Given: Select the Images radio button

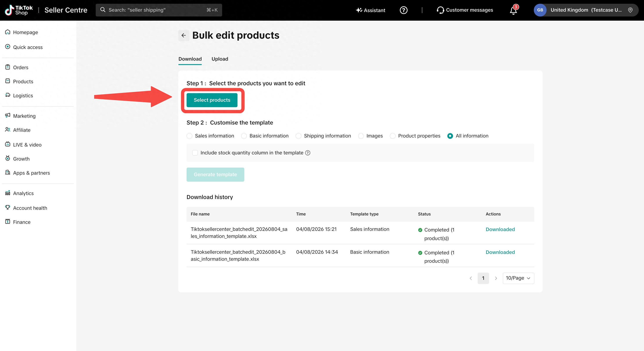Looking at the screenshot, I should (x=361, y=136).
